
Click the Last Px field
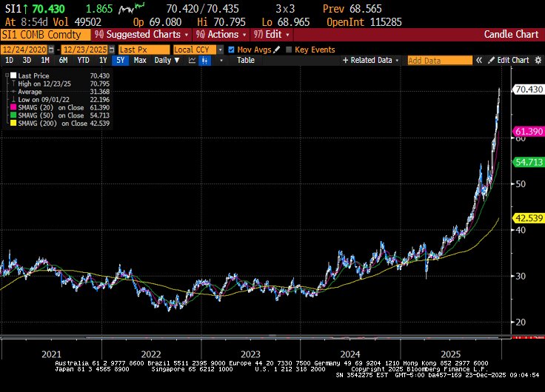click(144, 50)
